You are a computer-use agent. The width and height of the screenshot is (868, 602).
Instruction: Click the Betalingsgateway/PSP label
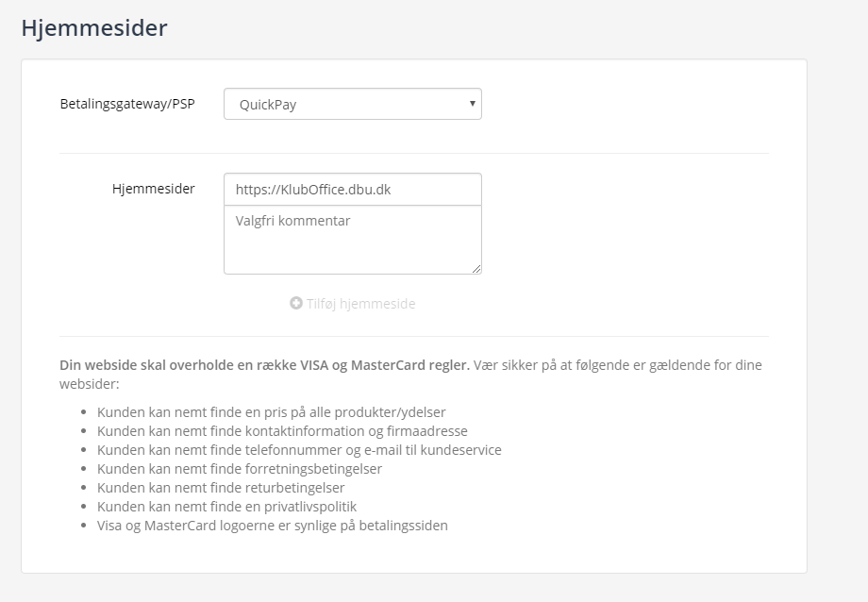127,104
